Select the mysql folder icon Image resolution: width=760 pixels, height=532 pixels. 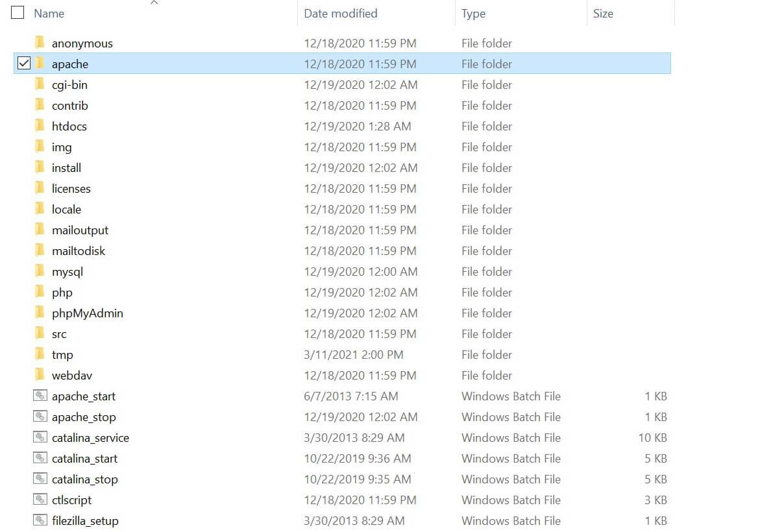40,271
